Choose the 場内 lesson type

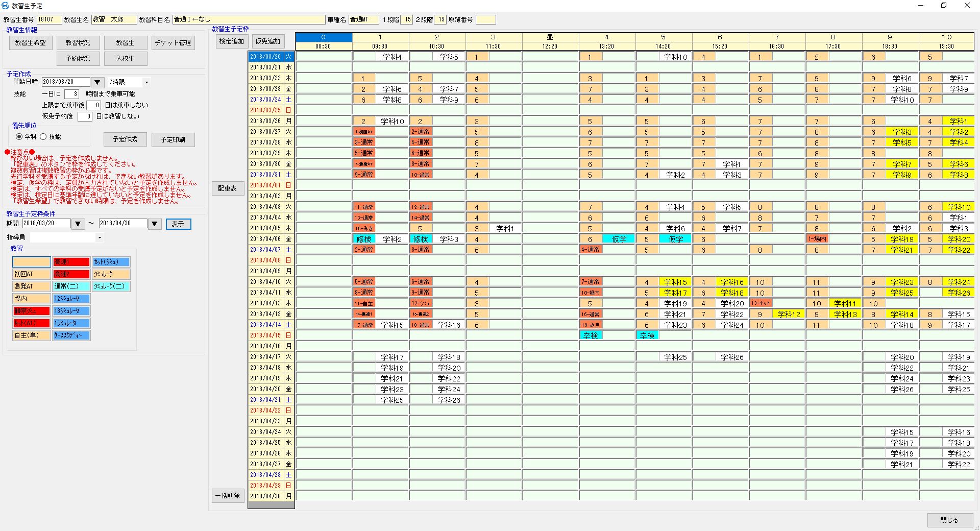pyautogui.click(x=32, y=299)
